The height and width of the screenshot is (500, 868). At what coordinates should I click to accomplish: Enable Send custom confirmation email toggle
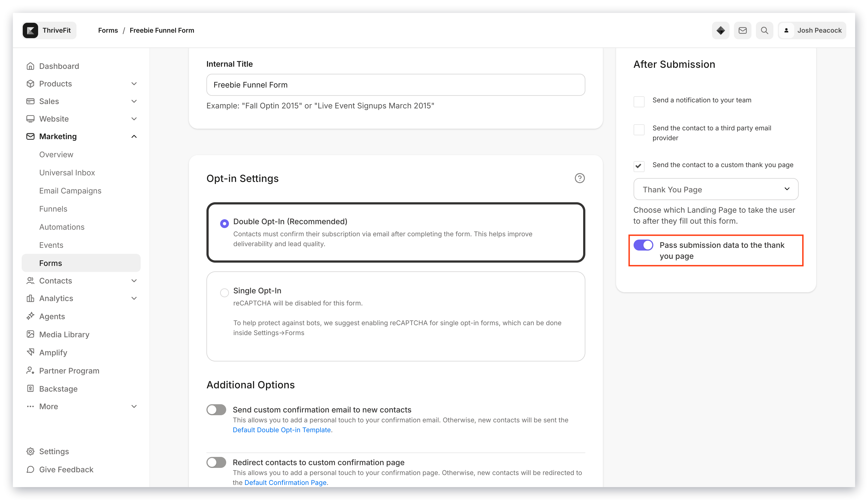[x=216, y=410]
